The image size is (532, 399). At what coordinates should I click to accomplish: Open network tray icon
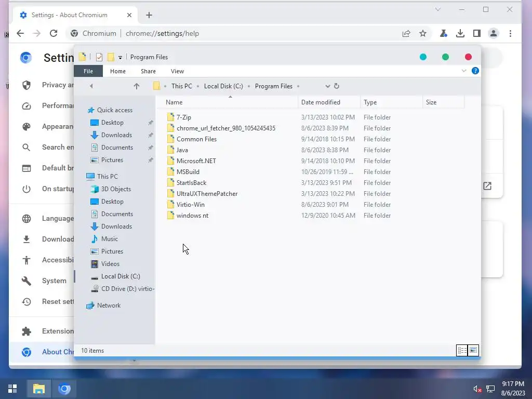pyautogui.click(x=490, y=389)
